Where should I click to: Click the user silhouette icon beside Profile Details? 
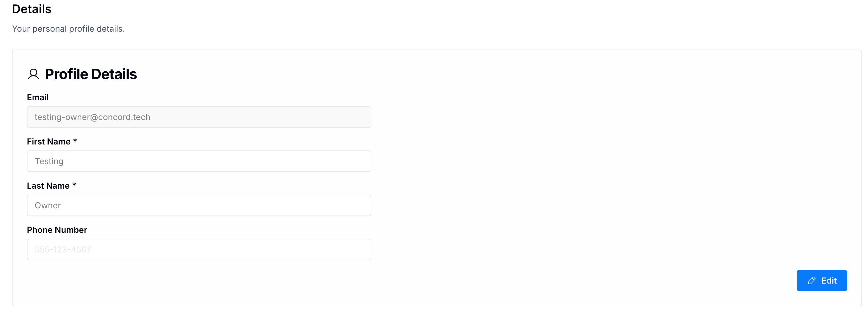(33, 74)
